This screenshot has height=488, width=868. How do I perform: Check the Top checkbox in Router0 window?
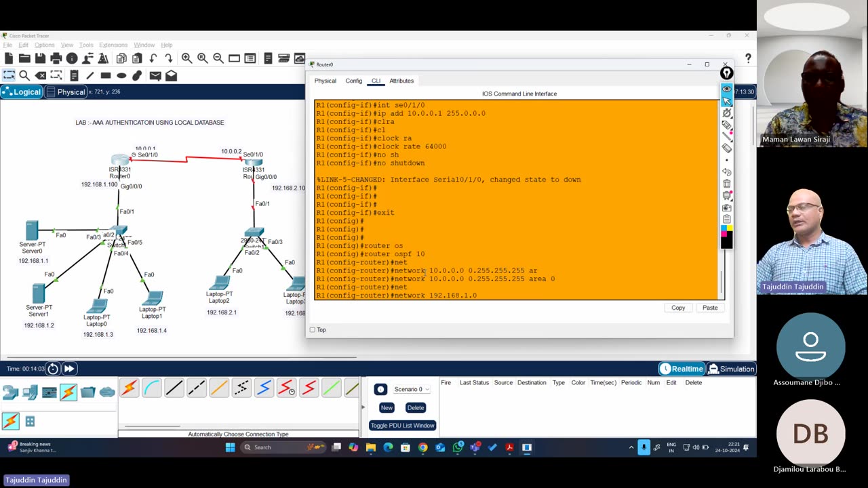[313, 330]
